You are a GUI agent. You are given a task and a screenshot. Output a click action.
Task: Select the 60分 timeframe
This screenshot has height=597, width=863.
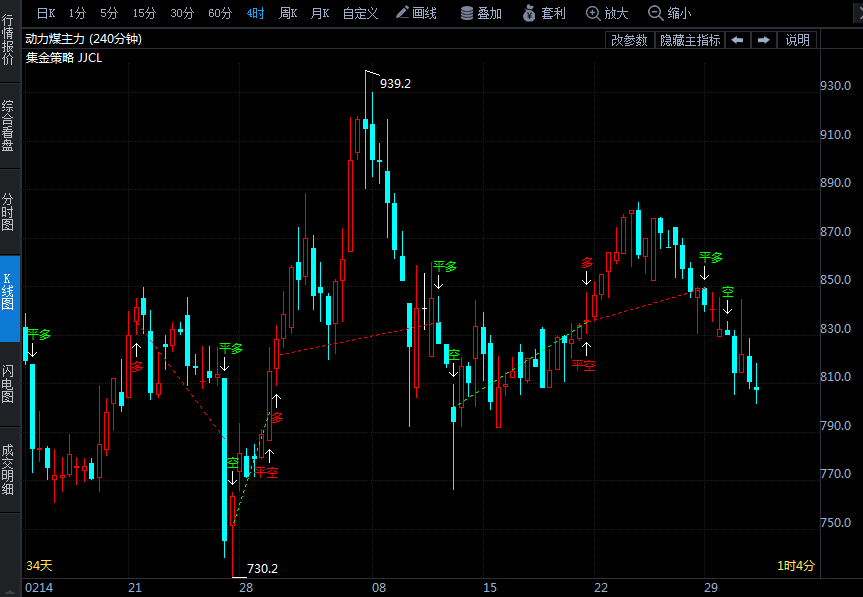click(220, 13)
